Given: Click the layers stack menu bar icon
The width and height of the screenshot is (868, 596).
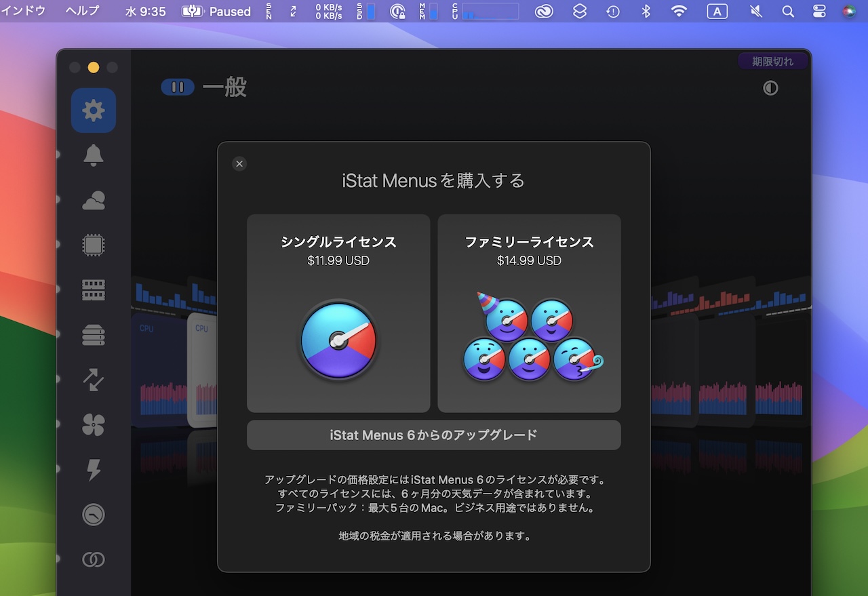Looking at the screenshot, I should pos(579,11).
